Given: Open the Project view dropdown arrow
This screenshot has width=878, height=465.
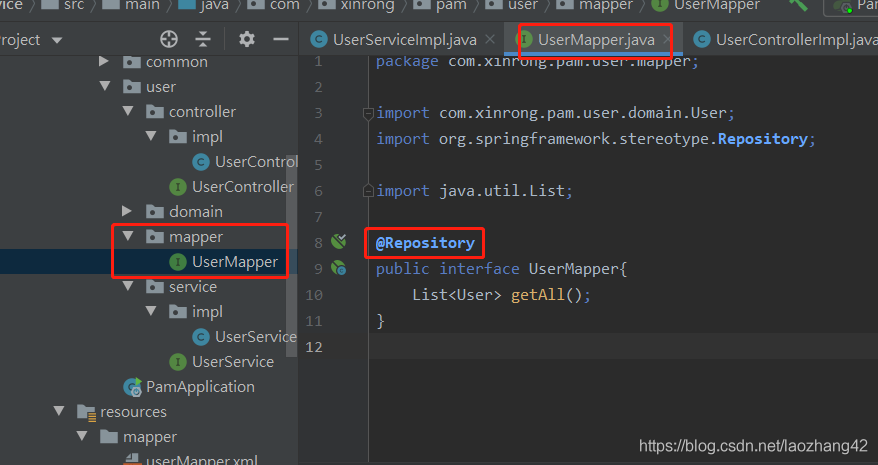Looking at the screenshot, I should click(57, 40).
